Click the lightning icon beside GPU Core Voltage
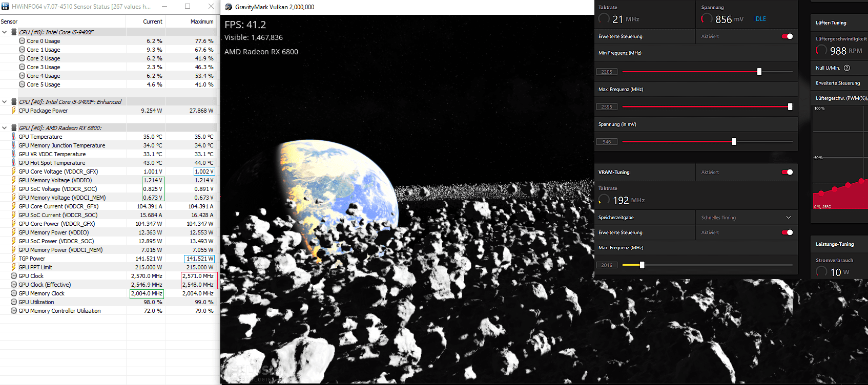The image size is (868, 385). pos(14,172)
